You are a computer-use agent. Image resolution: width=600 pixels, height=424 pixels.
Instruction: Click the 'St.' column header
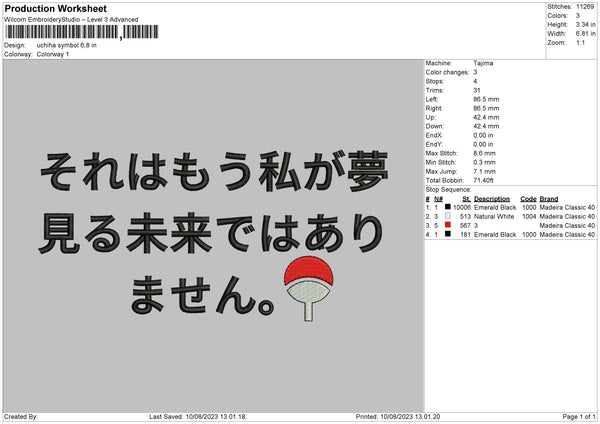pos(466,199)
